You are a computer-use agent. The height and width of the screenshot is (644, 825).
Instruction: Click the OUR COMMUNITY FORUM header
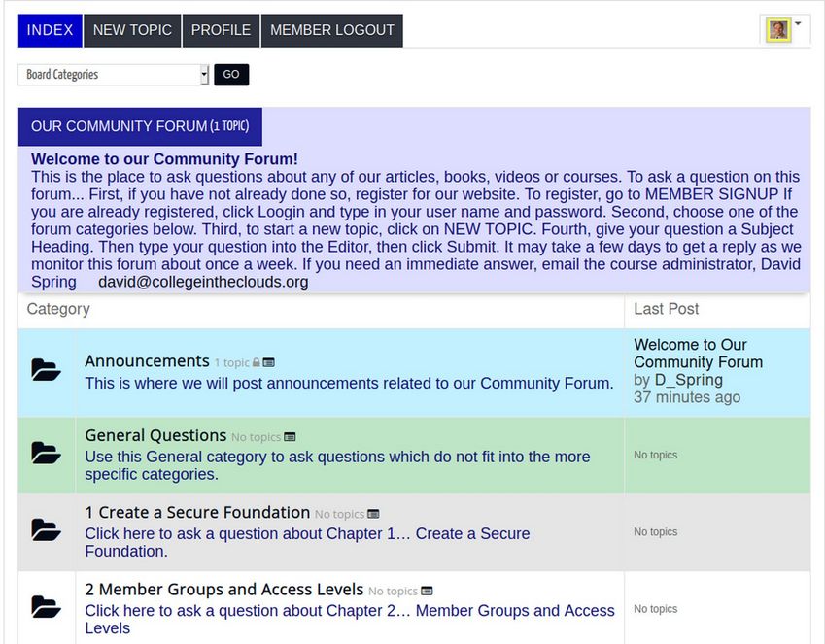(x=140, y=126)
